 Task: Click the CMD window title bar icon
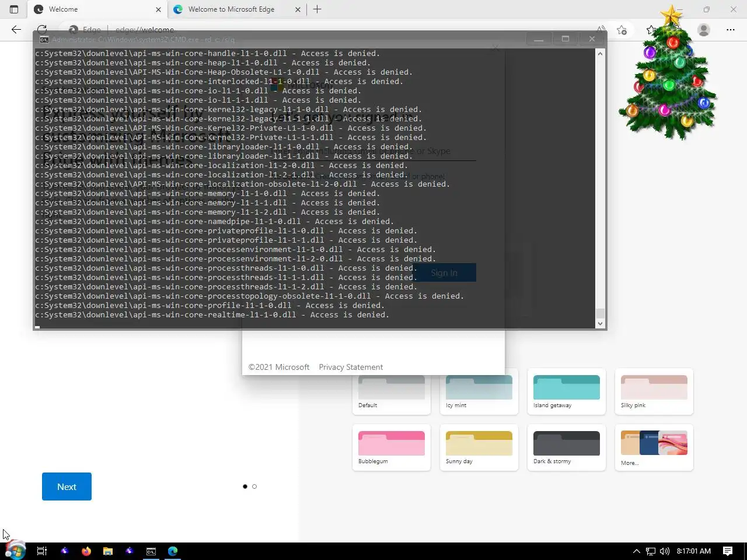pyautogui.click(x=44, y=40)
